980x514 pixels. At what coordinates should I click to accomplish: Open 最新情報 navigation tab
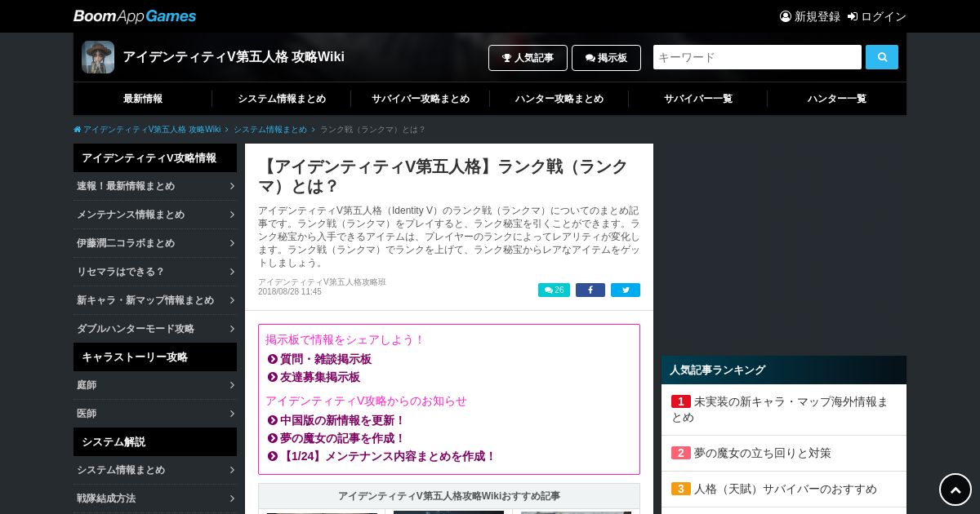(143, 99)
